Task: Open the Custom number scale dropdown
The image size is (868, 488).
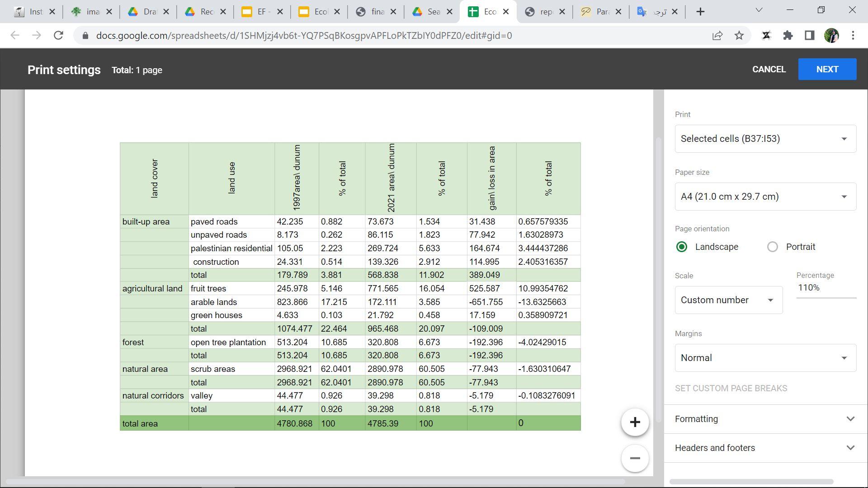Action: click(728, 300)
